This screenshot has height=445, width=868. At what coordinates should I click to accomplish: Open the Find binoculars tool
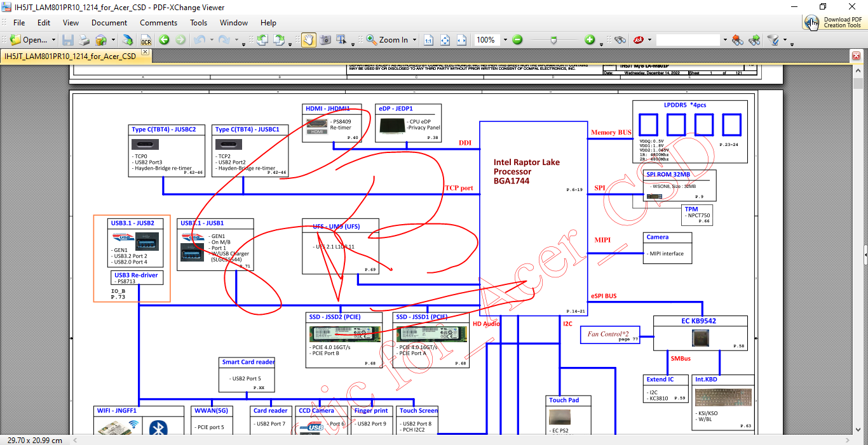(620, 39)
